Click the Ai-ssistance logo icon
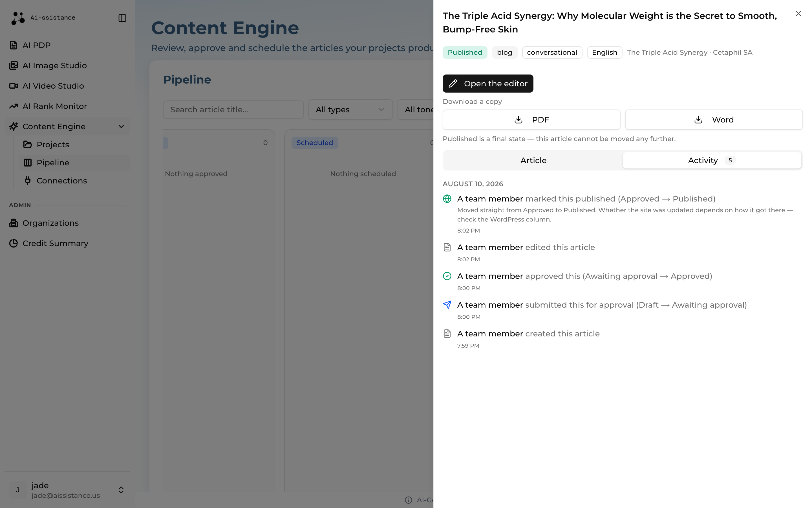This screenshot has height=508, width=812. tap(18, 18)
